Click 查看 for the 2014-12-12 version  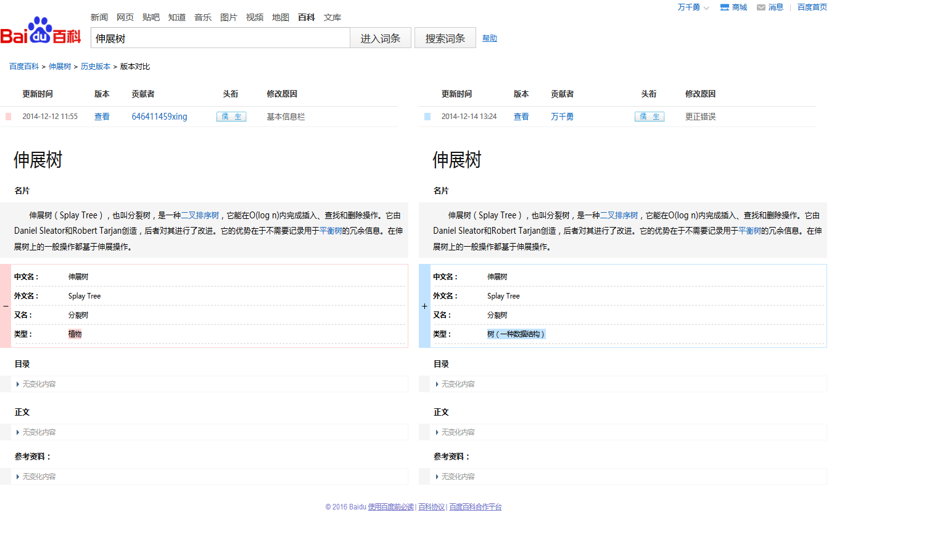[102, 117]
